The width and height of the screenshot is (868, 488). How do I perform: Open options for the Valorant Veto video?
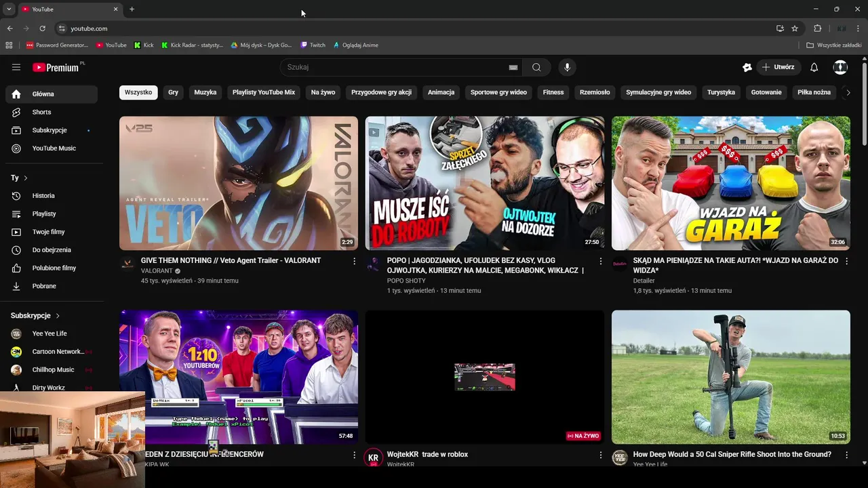click(354, 261)
